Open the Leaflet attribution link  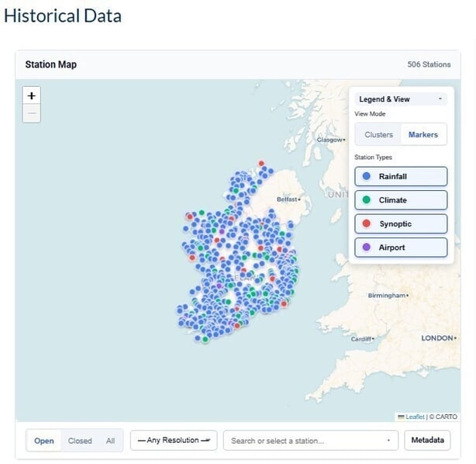tap(415, 417)
